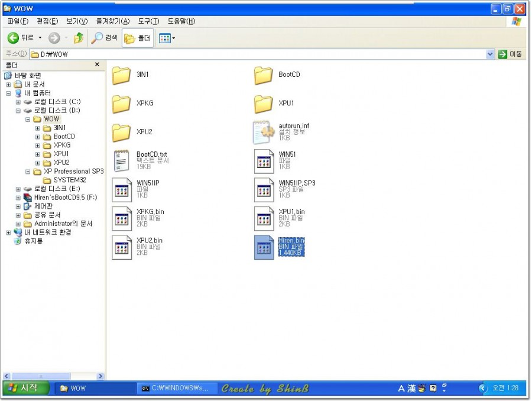
Task: Open the Back button history dropdown arrow
Action: [40, 38]
